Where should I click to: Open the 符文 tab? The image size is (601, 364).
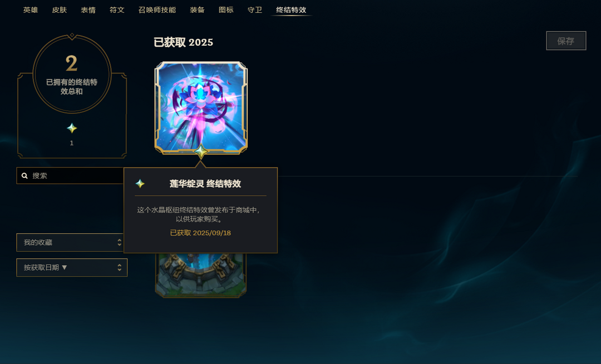click(117, 10)
